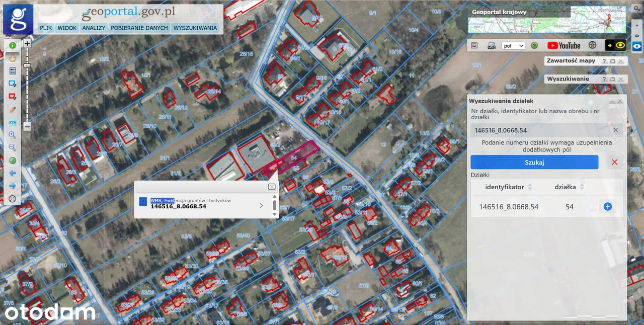Toggle the high-contrast yellow eye mode
Image resolution: width=644 pixels, height=325 pixels.
(615, 45)
